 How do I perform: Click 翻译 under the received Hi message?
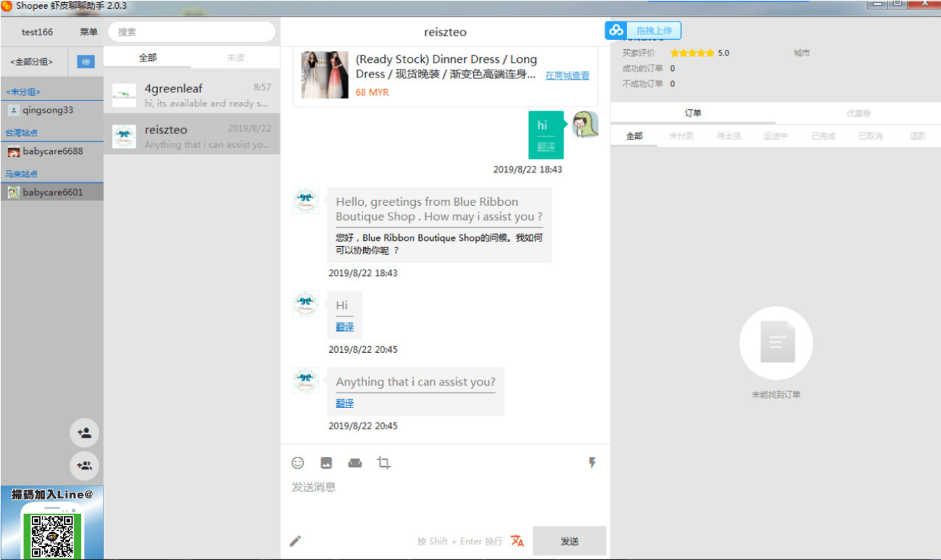345,327
